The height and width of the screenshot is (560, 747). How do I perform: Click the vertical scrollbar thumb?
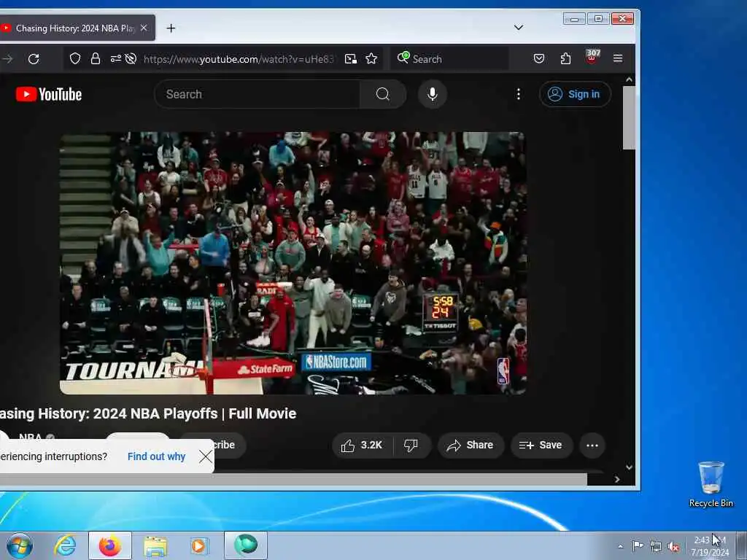[629, 117]
